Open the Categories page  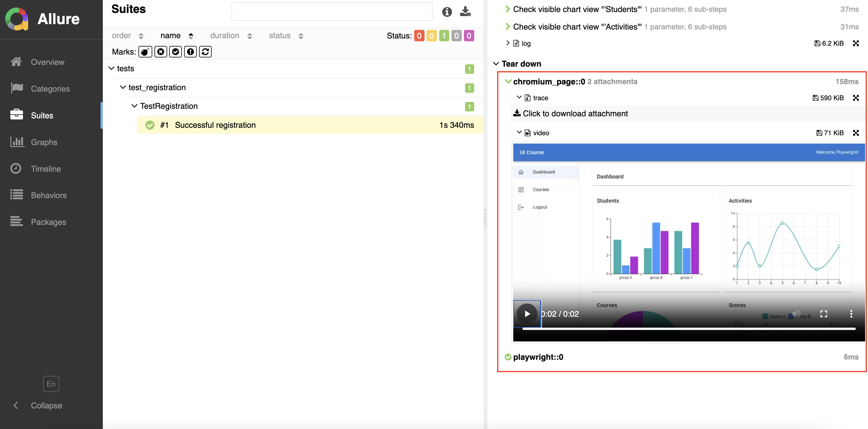click(x=51, y=88)
